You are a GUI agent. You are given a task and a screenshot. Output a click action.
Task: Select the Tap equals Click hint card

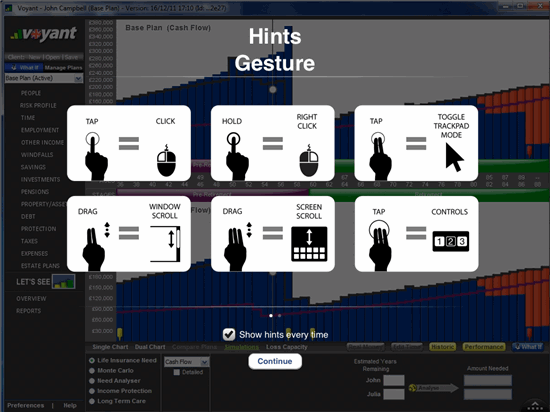[129, 143]
